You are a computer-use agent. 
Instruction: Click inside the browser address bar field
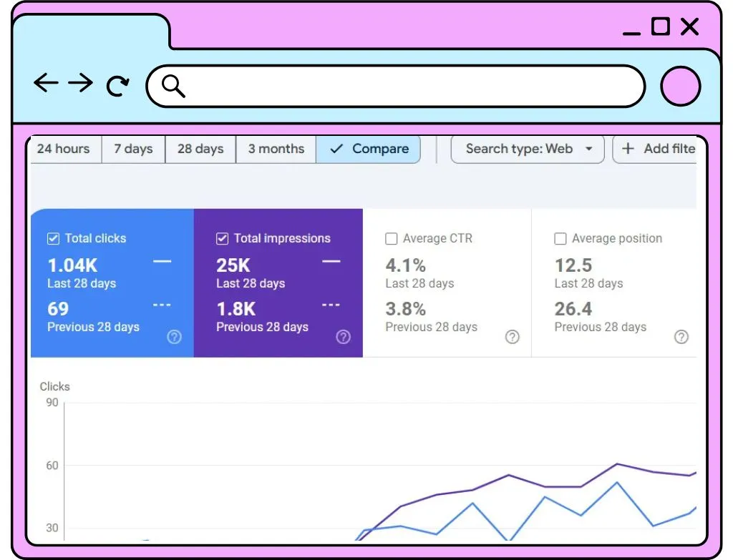click(395, 87)
